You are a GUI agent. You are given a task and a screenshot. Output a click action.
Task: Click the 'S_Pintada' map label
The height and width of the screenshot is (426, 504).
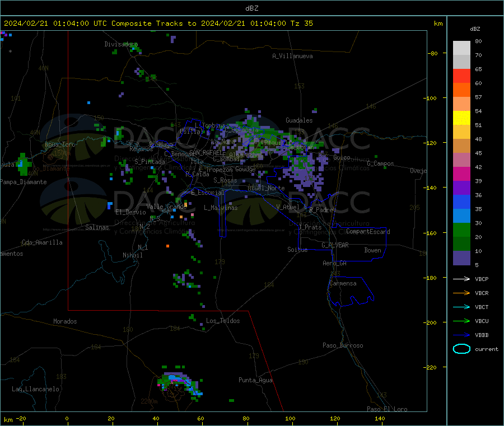pyautogui.click(x=150, y=162)
